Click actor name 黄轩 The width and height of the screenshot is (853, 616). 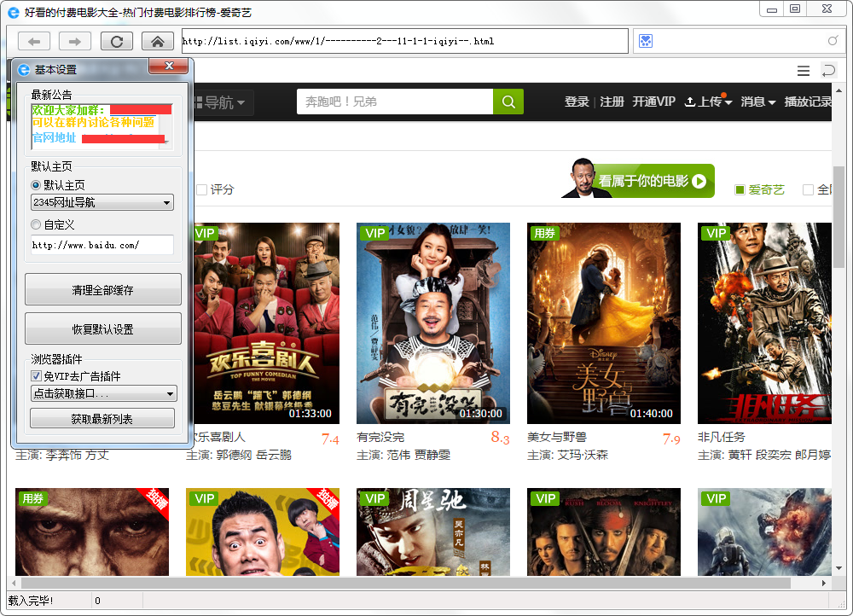click(x=740, y=455)
